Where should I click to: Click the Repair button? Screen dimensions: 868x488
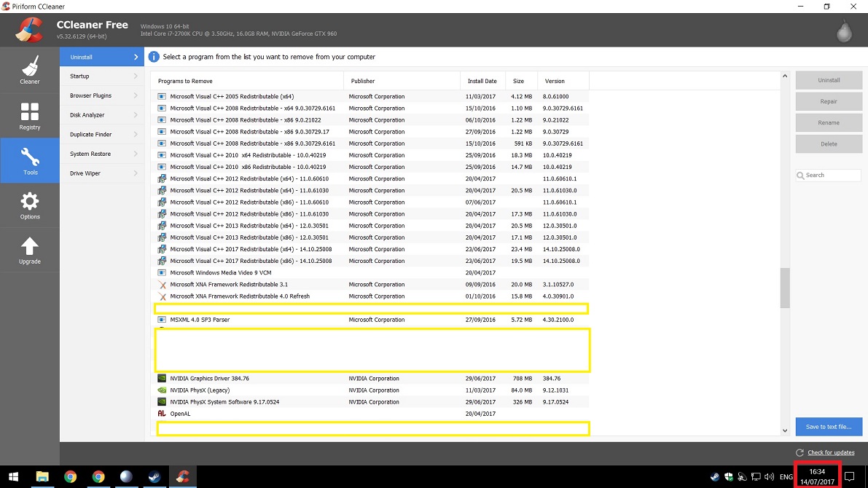829,101
